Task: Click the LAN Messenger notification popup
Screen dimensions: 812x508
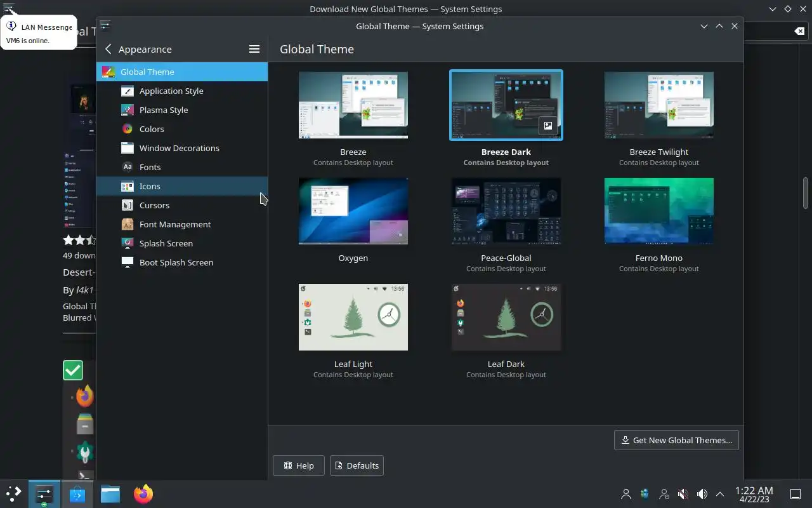Action: [39, 33]
